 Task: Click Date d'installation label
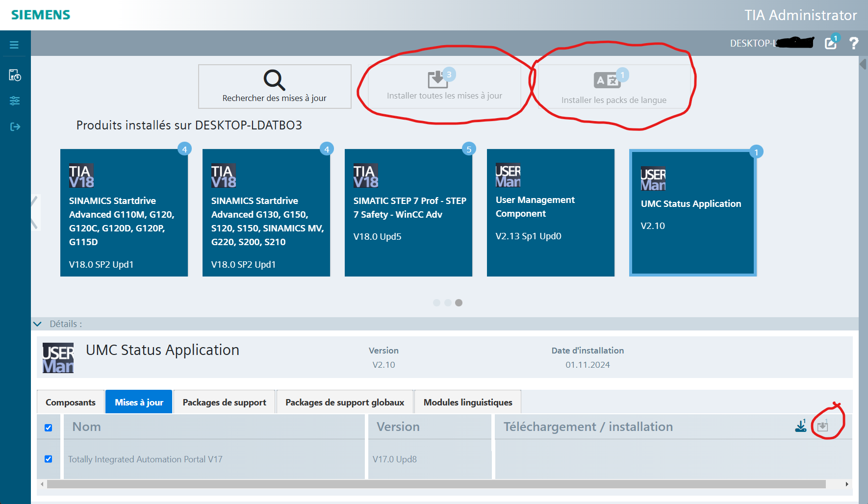click(x=587, y=351)
